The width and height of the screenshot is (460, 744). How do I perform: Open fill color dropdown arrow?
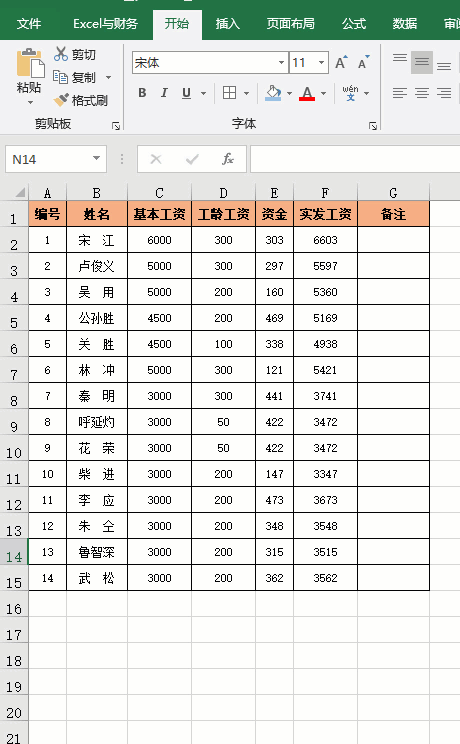pos(289,93)
